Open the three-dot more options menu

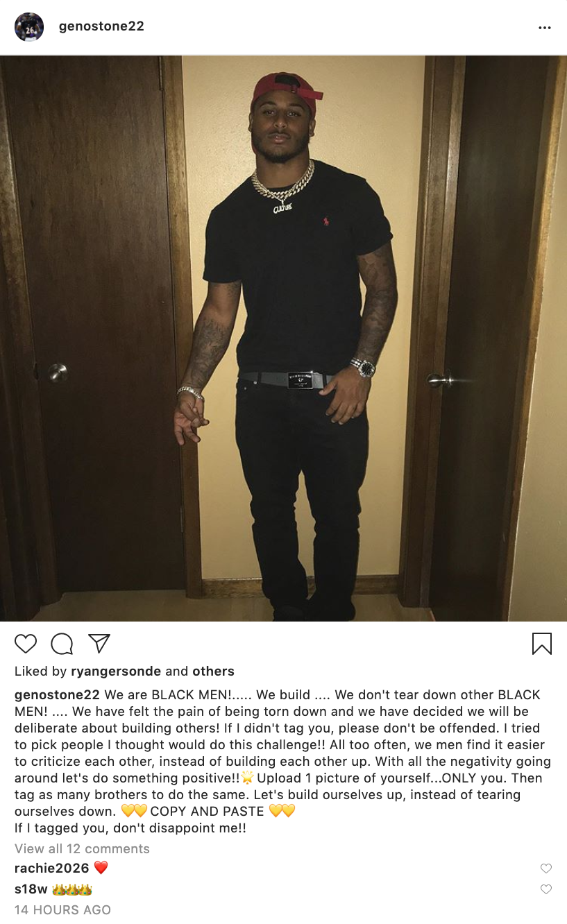coord(545,28)
